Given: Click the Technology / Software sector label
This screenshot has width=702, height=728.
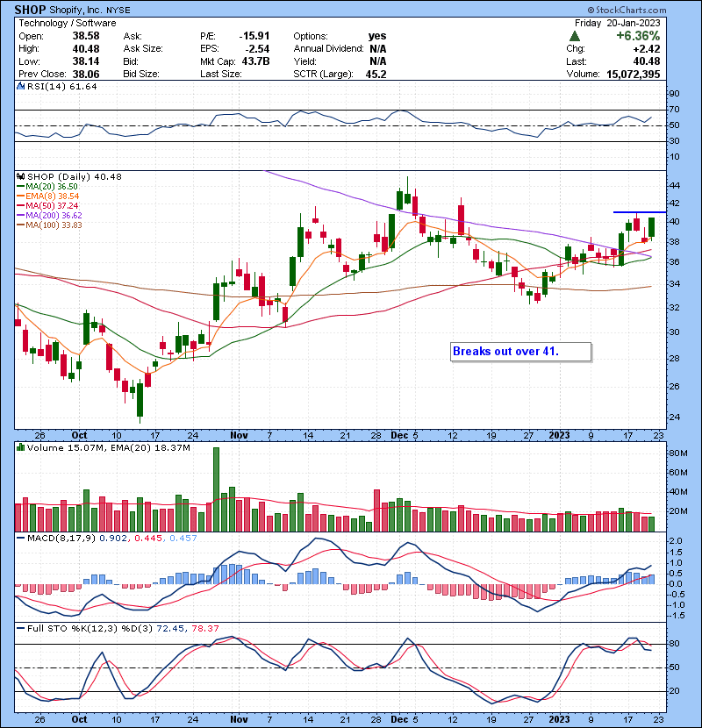Looking at the screenshot, I should point(68,23).
